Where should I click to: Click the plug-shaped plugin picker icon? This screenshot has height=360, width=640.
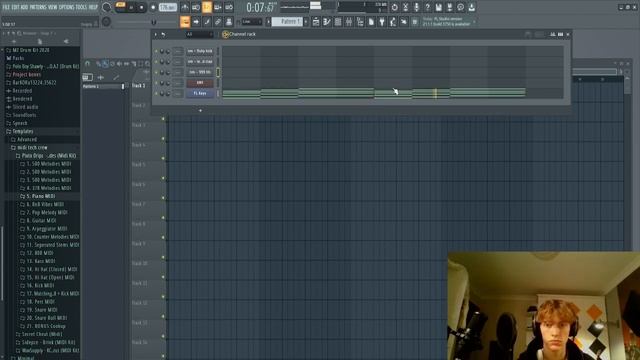[382, 22]
